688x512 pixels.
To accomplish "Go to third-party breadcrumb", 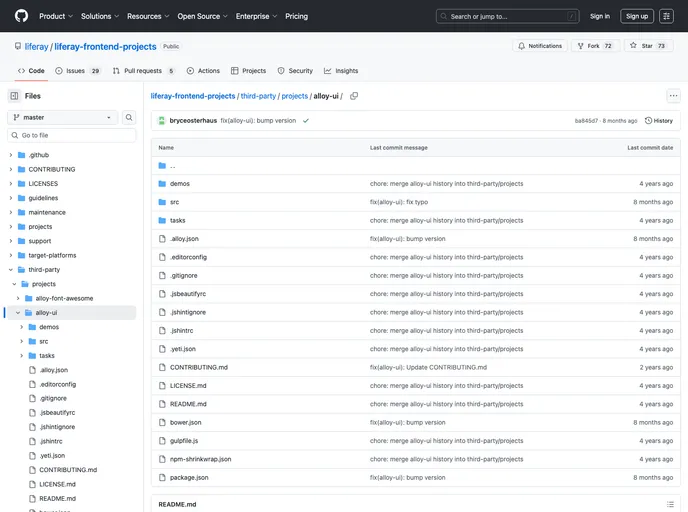I will pyautogui.click(x=258, y=96).
